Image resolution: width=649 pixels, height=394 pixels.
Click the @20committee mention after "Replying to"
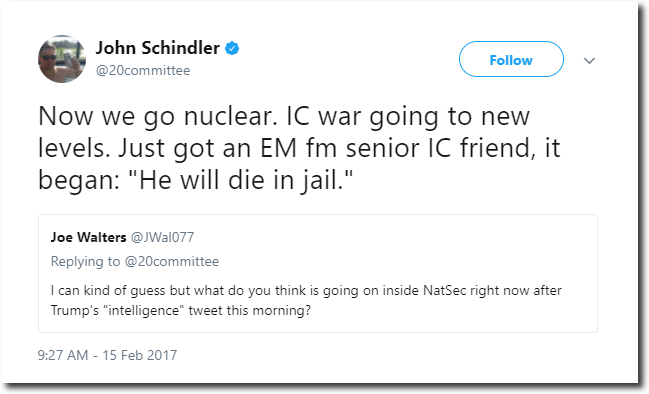click(172, 262)
